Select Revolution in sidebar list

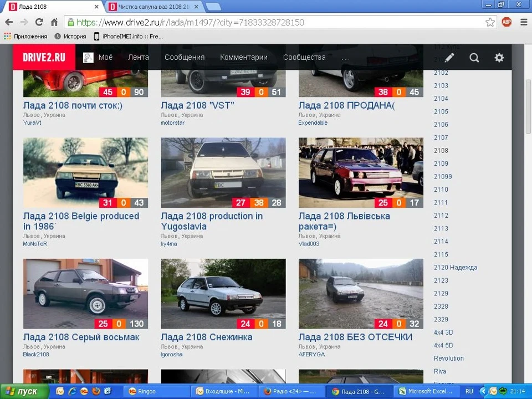[448, 359]
